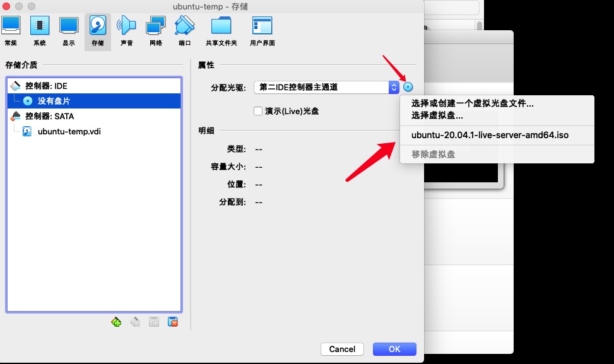Click the 选择虚拟盘... menu item
Viewport: 614px width, 364px height.
(x=437, y=115)
